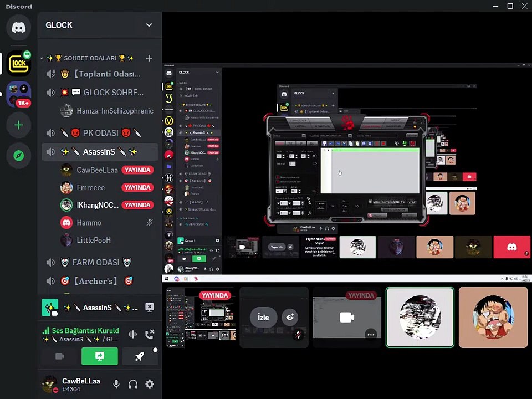The image size is (532, 399).
Task: Stop streaming via screen-x icon
Action: 150,308
